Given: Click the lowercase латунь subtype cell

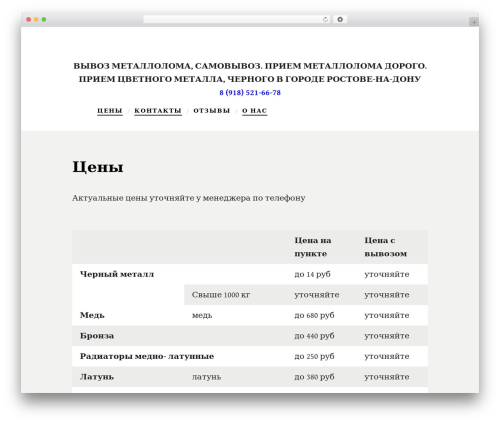Looking at the screenshot, I should [207, 377].
